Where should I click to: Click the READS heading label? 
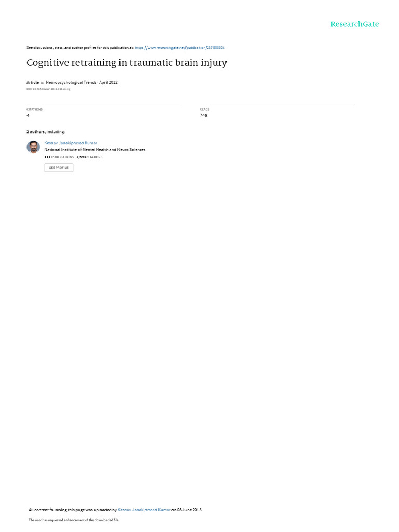pyautogui.click(x=204, y=109)
